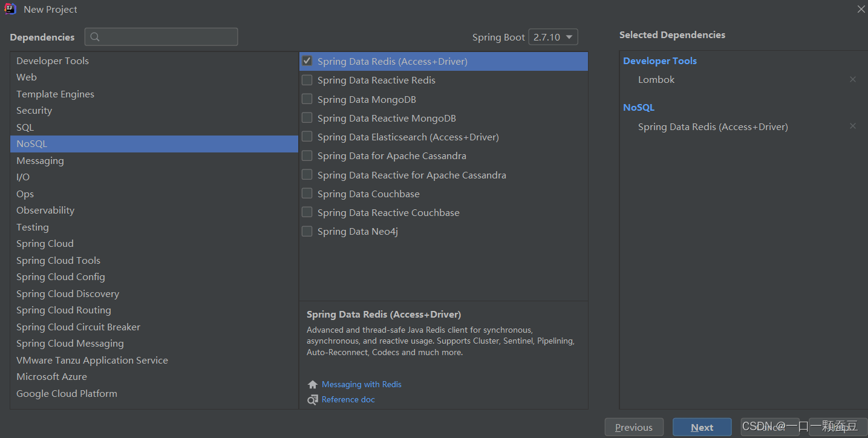Screen dimensions: 868x438
Task: Click the Developer Tools heading in Selected Dependencies
Action: [660, 61]
